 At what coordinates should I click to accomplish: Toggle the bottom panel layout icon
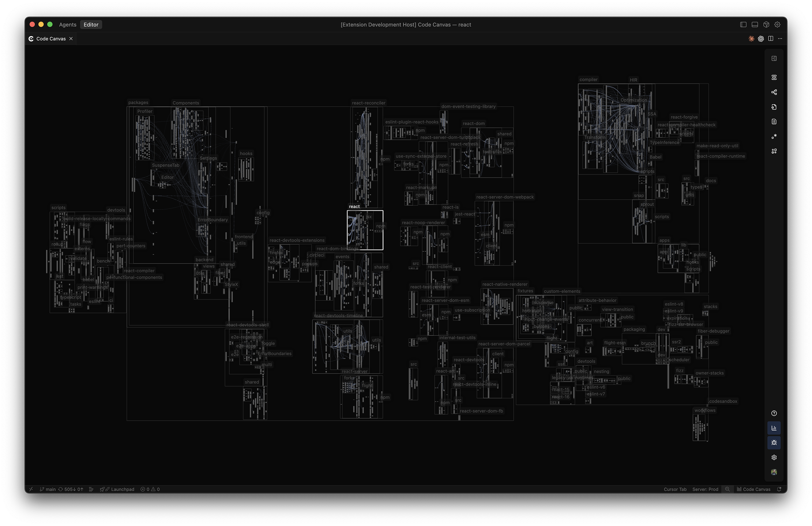click(755, 25)
